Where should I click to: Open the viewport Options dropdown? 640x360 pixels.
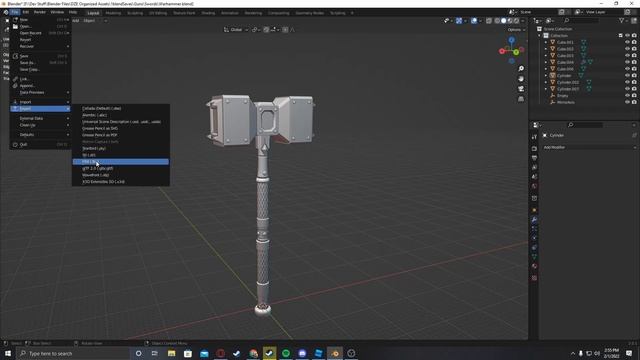516,30
